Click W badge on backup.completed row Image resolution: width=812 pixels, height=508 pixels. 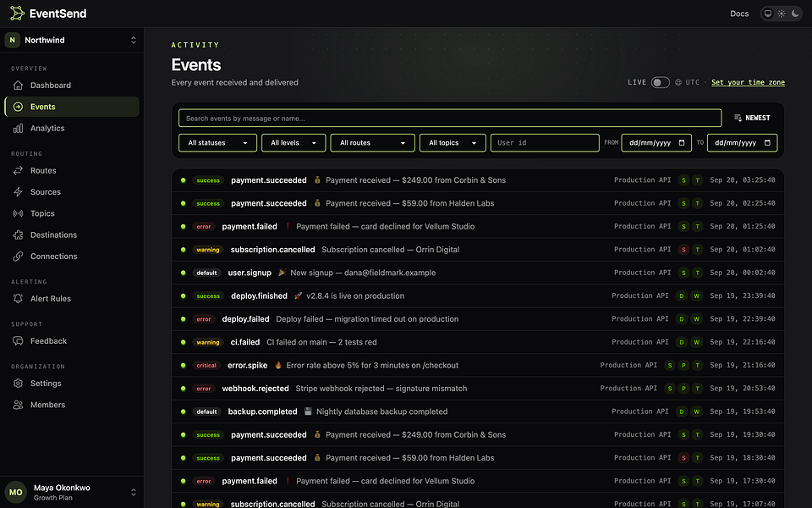(x=696, y=411)
